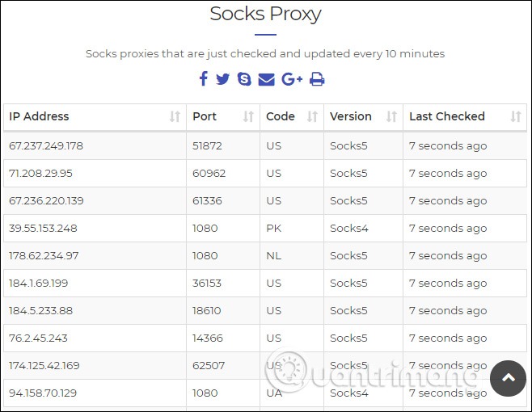The image size is (532, 412).
Task: Select the 178.62.234.97 NL proxy row
Action: (x=265, y=255)
